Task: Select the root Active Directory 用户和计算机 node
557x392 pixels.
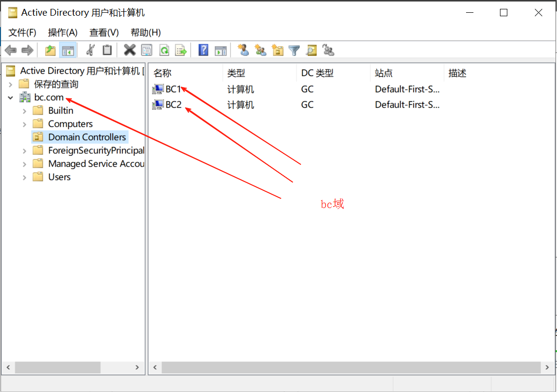Action: 82,71
